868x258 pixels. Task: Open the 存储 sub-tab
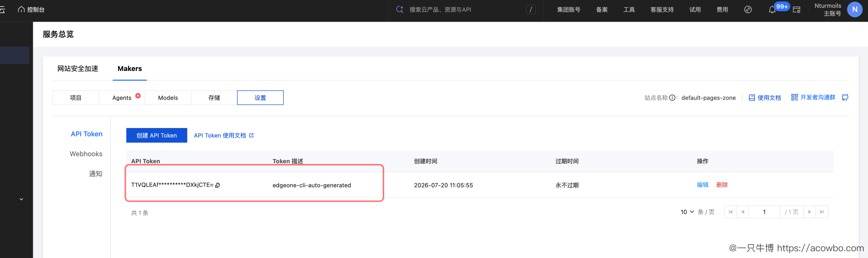point(214,98)
